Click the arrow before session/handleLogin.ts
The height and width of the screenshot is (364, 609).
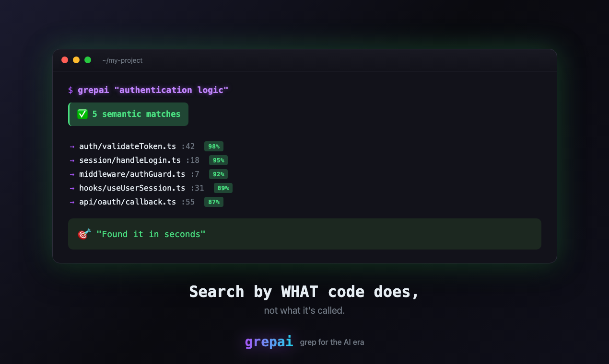pyautogui.click(x=72, y=160)
